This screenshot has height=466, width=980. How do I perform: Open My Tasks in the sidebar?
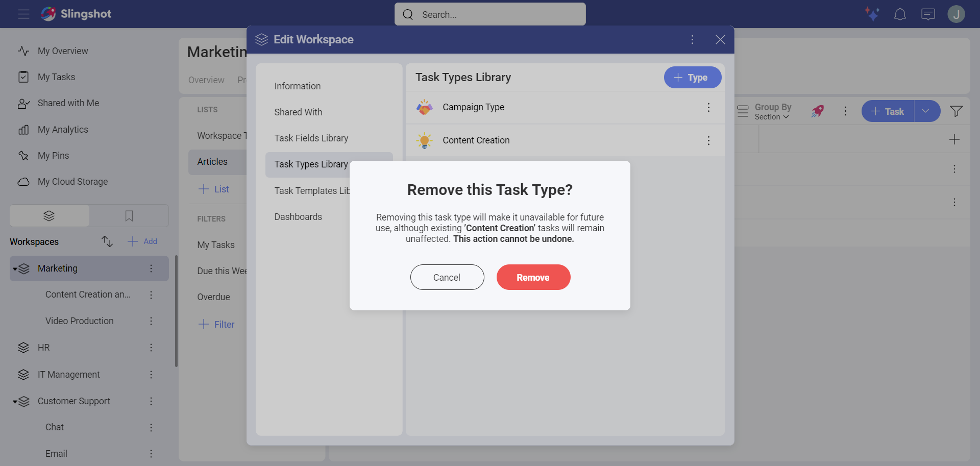coord(56,77)
